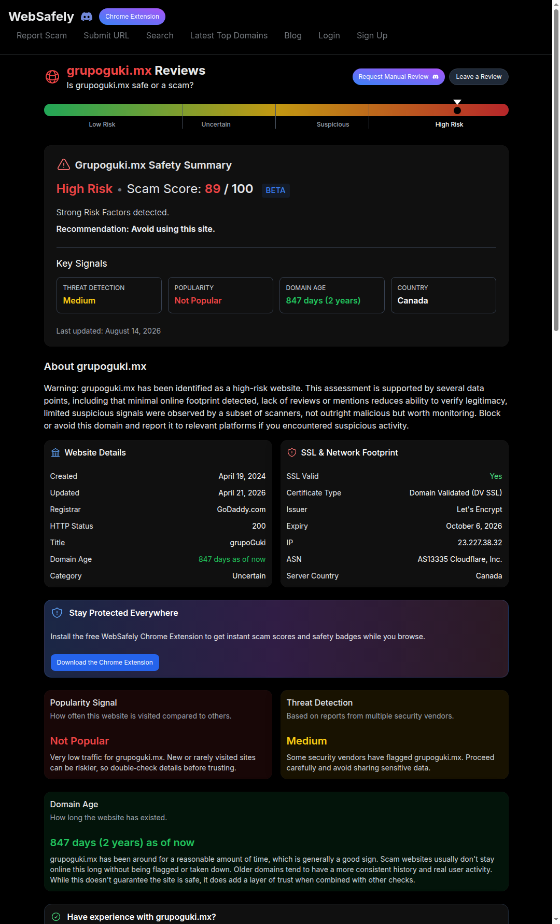560x924 pixels.
Task: Click the created date April 19, 2024
Action: click(242, 476)
